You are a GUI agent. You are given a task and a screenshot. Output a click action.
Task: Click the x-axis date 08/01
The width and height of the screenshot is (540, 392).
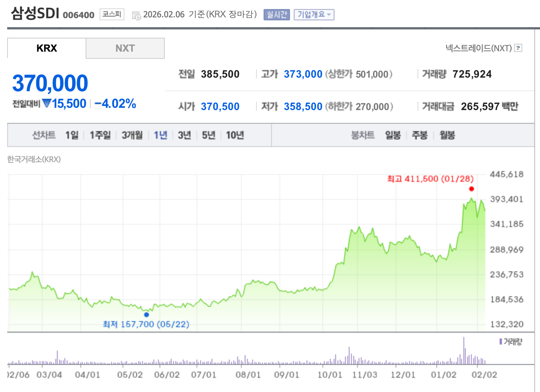(248, 375)
